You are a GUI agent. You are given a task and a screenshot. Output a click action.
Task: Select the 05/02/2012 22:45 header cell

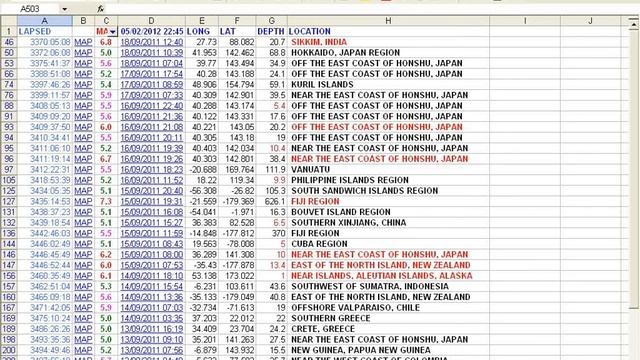click(151, 31)
